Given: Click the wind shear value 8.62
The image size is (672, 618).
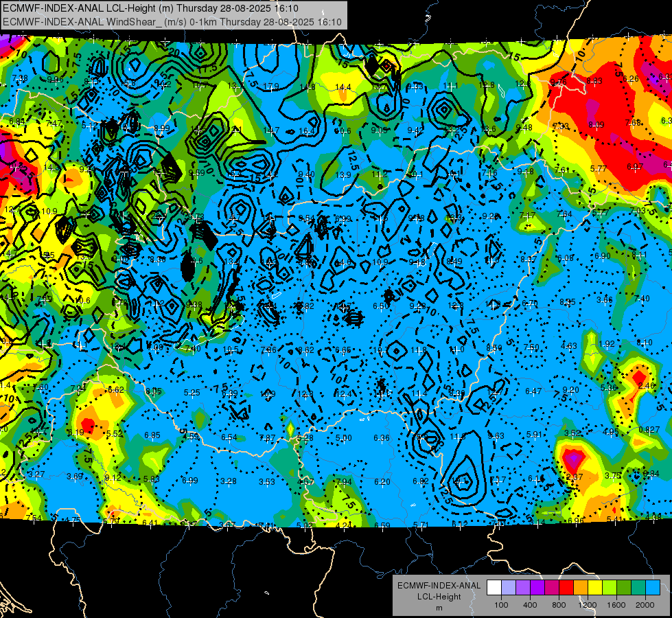Looking at the screenshot, I should [306, 350].
